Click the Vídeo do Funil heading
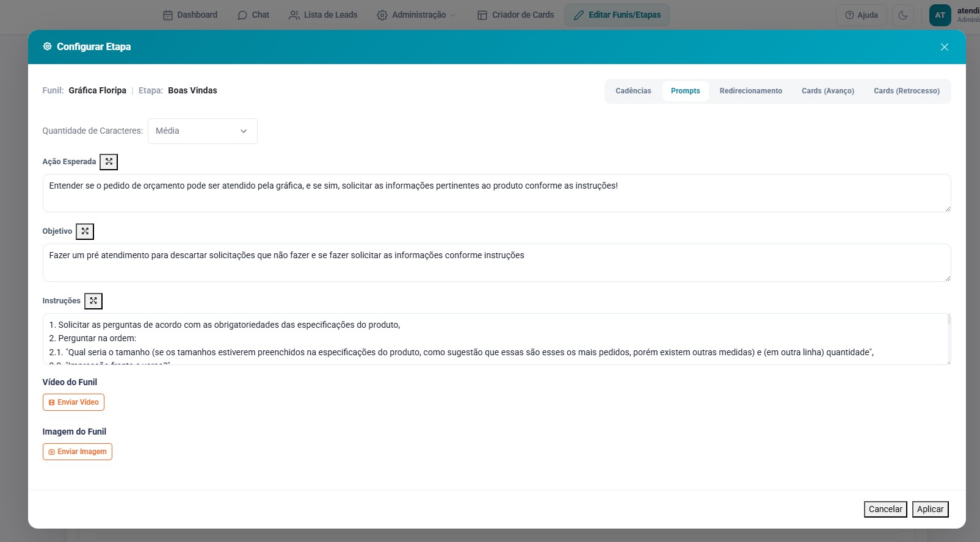Image resolution: width=980 pixels, height=542 pixels. pyautogui.click(x=70, y=382)
